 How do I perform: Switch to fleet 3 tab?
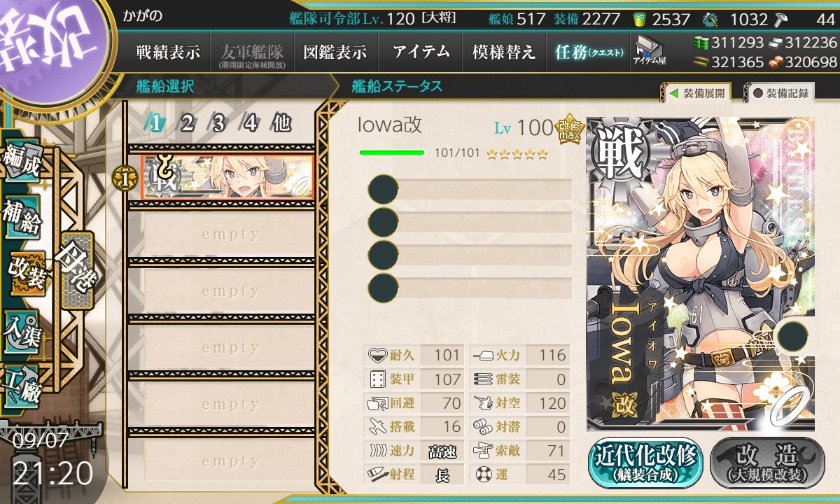pos(218,123)
